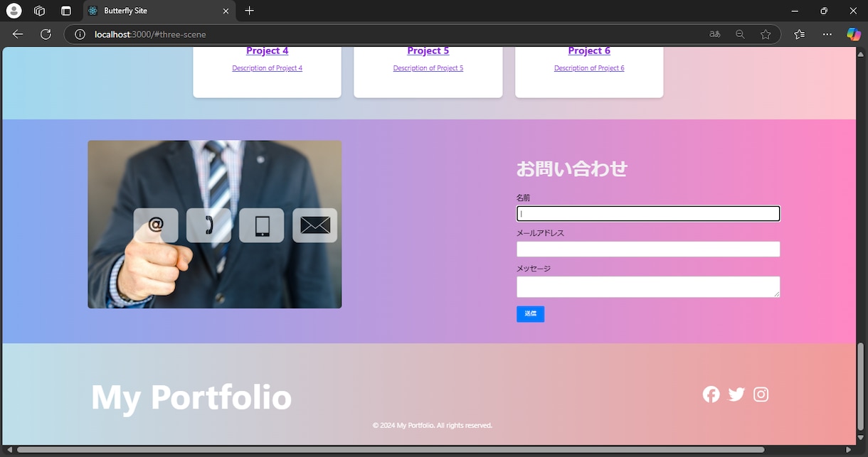
Task: Click Description of Project 5 link
Action: (x=428, y=68)
